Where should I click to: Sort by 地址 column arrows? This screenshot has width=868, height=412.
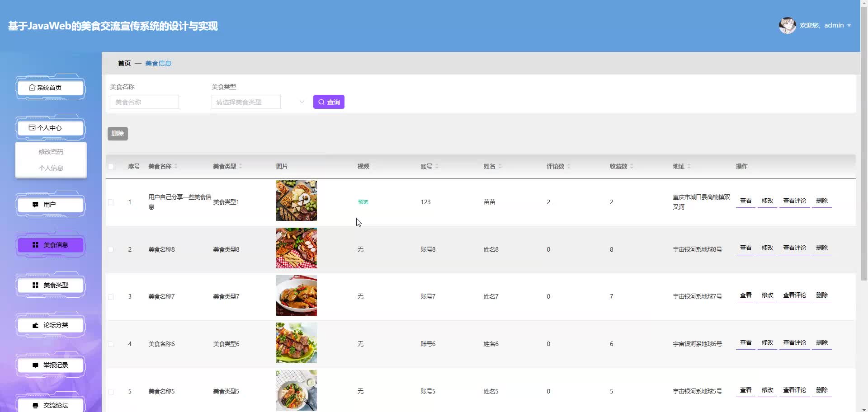click(689, 166)
